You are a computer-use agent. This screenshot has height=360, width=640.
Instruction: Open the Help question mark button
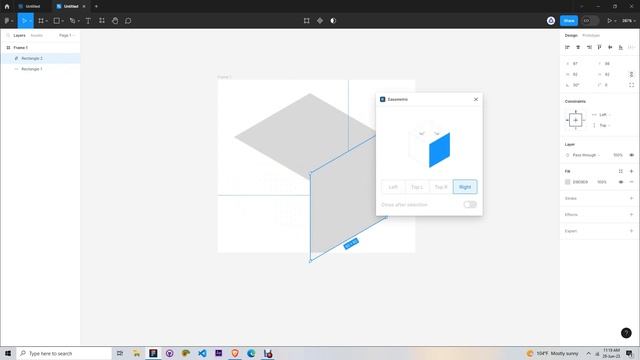pos(626,333)
